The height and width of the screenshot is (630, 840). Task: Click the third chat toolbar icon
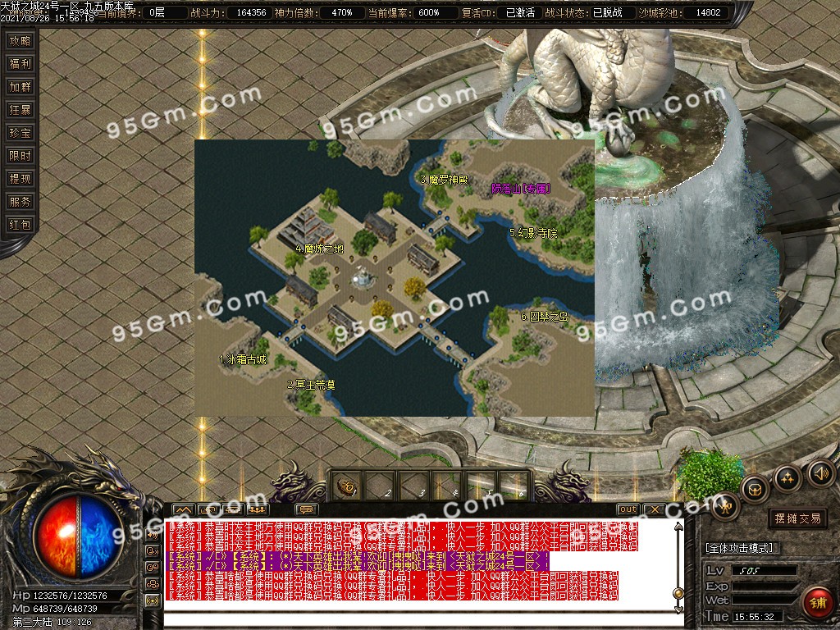tap(233, 509)
